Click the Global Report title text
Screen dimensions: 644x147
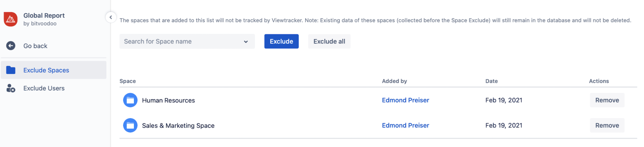pyautogui.click(x=44, y=16)
